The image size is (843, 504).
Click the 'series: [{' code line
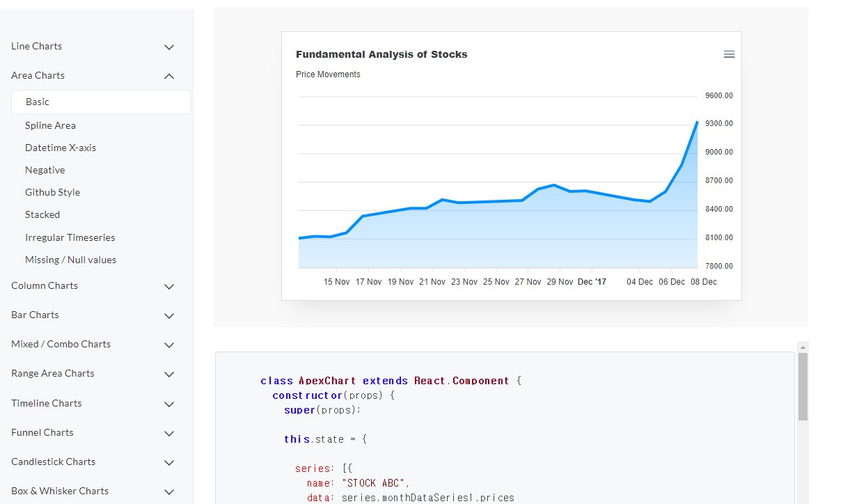coord(324,468)
